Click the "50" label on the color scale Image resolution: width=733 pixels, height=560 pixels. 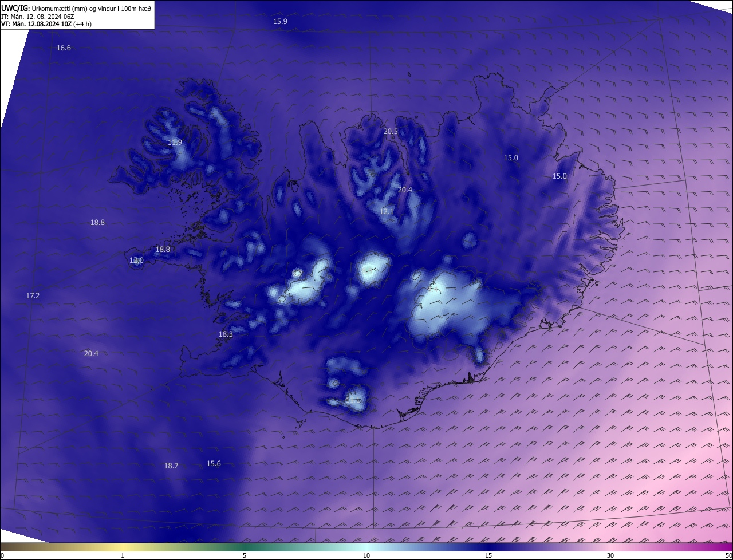728,555
